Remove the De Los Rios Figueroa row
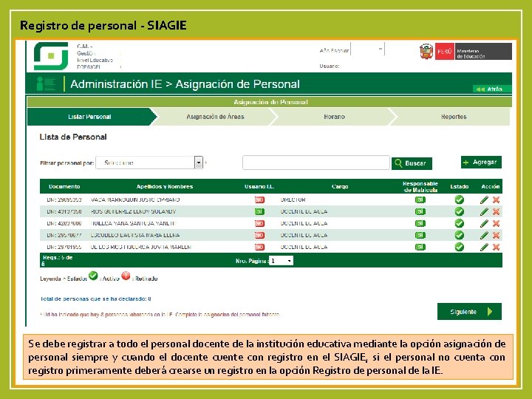This screenshot has width=532, height=399. [496, 247]
